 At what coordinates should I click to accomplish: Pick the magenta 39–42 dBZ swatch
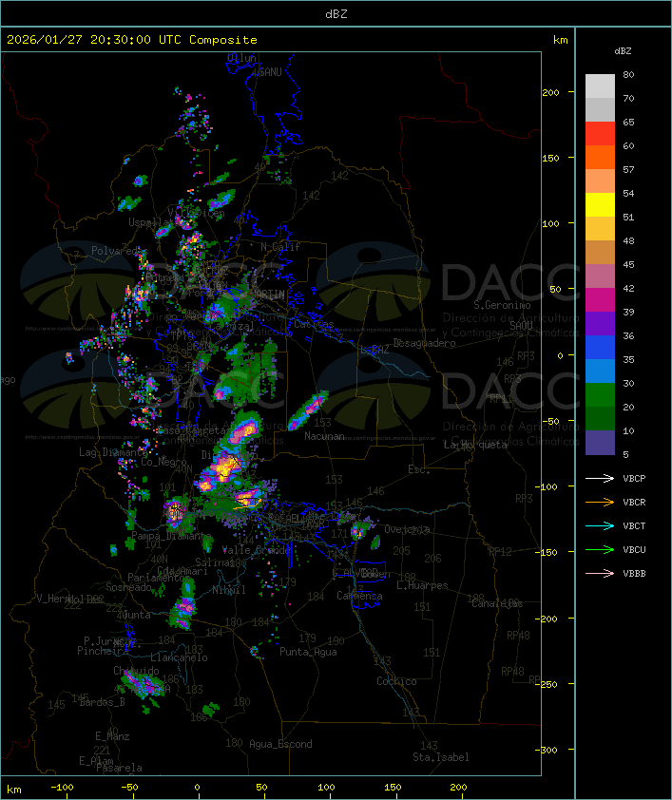(600, 300)
